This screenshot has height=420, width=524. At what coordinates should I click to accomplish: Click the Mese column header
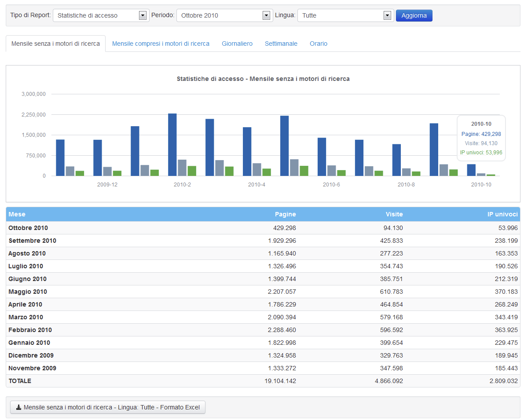tap(17, 214)
